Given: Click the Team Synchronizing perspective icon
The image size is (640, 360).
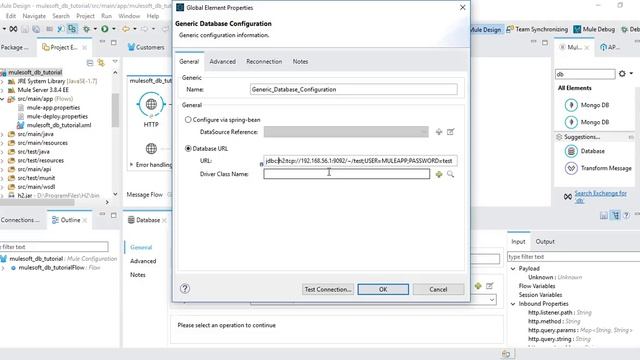Looking at the screenshot, I should [510, 29].
